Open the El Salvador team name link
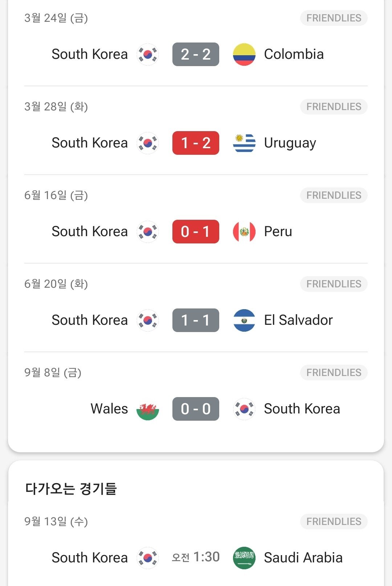 pyautogui.click(x=298, y=320)
